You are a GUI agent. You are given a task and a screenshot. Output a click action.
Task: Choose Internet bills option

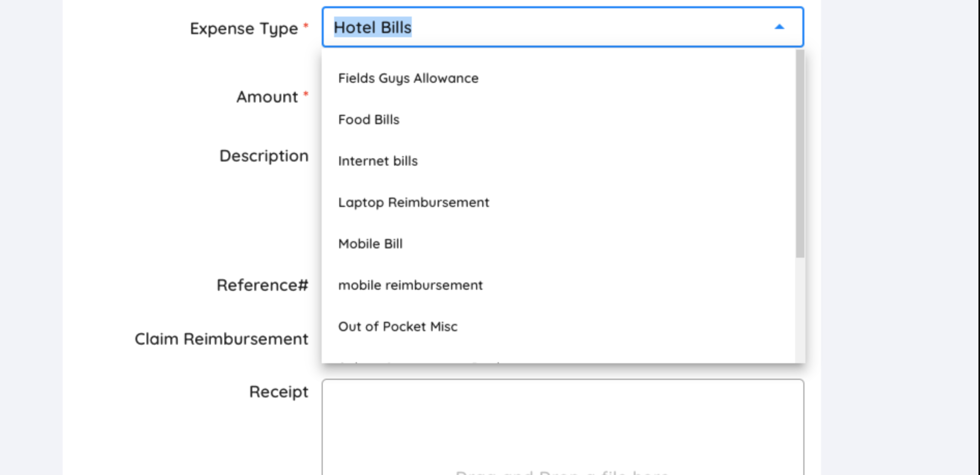[x=378, y=161]
